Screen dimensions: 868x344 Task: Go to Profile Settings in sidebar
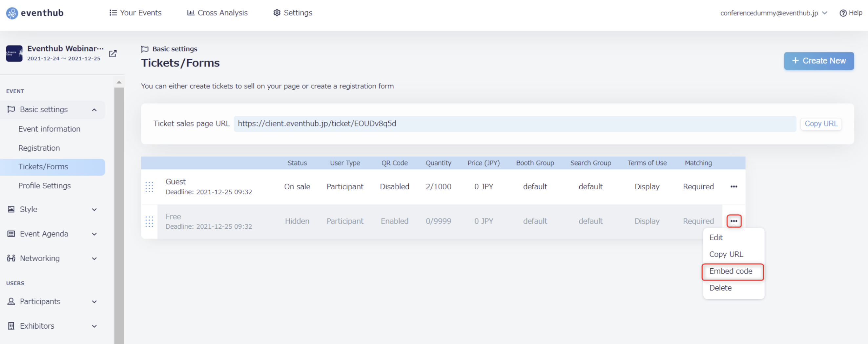[x=45, y=186]
